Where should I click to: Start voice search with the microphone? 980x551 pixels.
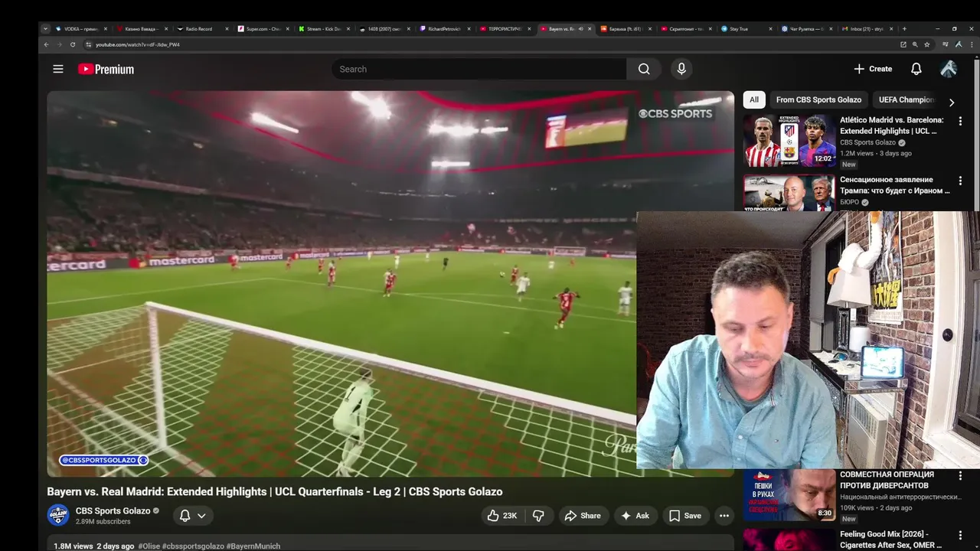pos(681,69)
